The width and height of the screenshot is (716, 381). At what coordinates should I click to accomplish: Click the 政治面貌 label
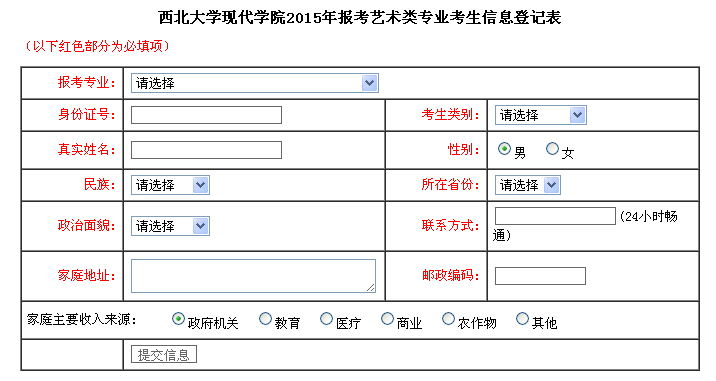86,226
